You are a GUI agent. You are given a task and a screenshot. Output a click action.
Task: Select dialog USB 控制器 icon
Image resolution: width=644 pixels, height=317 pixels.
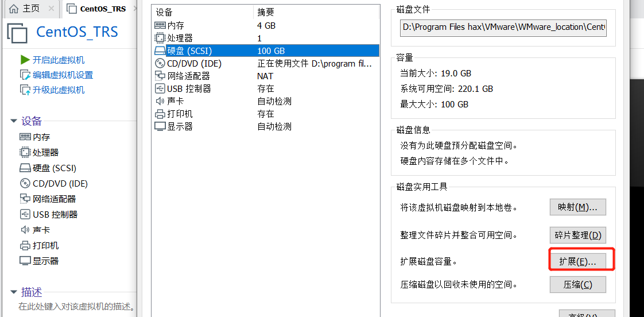160,88
